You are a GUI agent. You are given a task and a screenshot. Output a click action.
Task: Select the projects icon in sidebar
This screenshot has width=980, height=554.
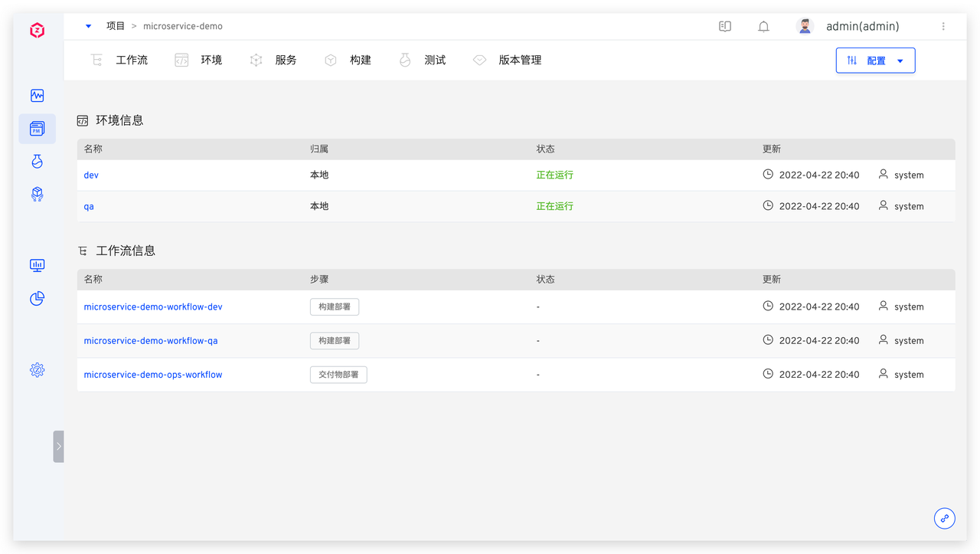(37, 129)
